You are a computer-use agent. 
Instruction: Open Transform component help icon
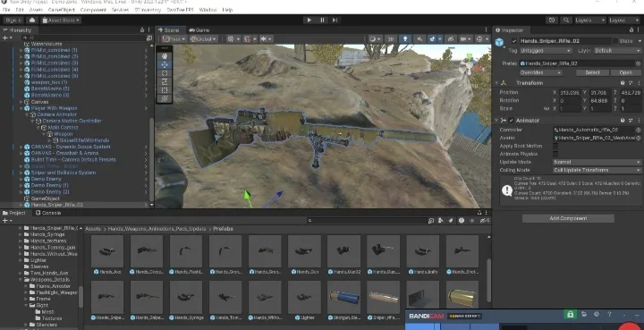(623, 83)
